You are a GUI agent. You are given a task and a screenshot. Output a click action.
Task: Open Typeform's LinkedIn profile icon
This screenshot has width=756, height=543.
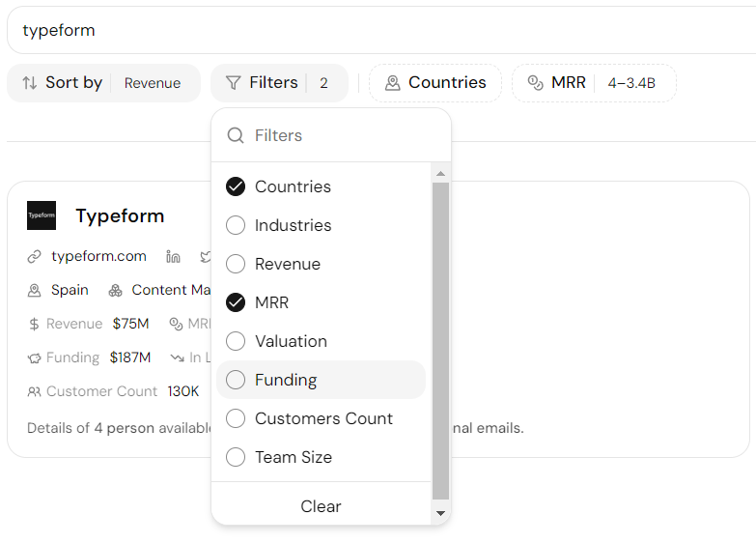point(173,257)
